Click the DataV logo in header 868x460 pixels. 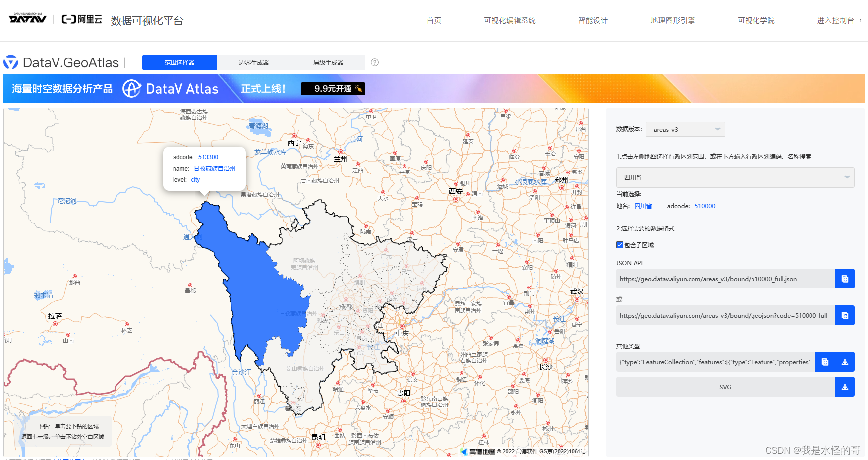[28, 18]
